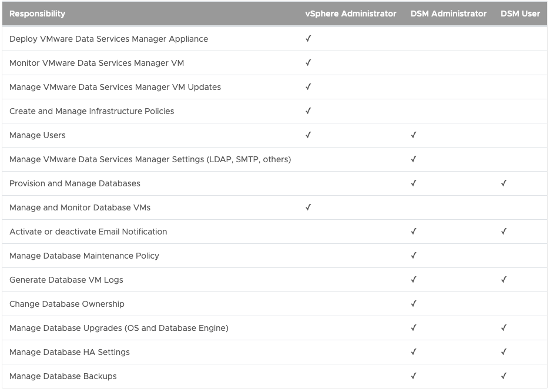Screen dimensions: 550x392
Task: Click DSM User checkmark for Database HA Settings
Action: tap(504, 352)
